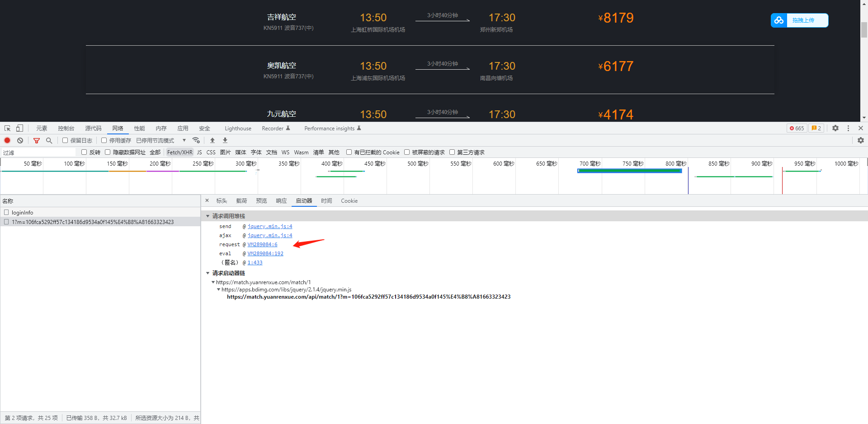Screen dimensions: 868x424
Task: Click the import HAR upload arrow icon
Action: [212, 140]
